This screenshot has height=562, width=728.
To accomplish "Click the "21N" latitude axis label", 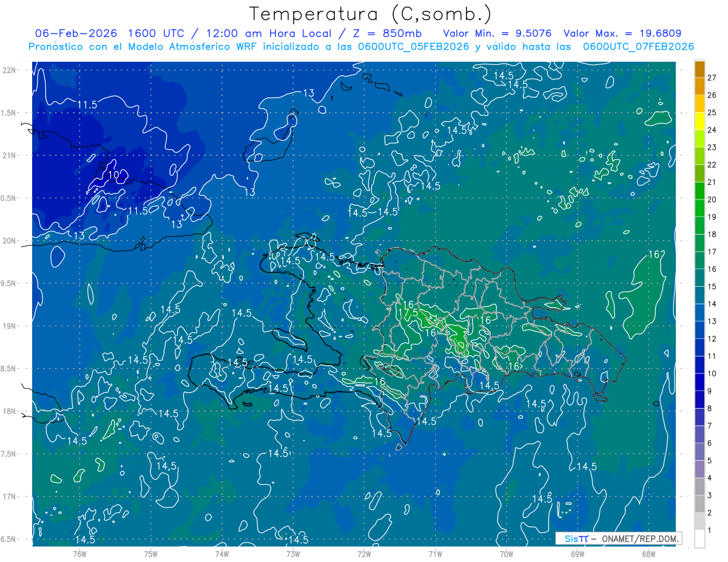I will [x=10, y=155].
